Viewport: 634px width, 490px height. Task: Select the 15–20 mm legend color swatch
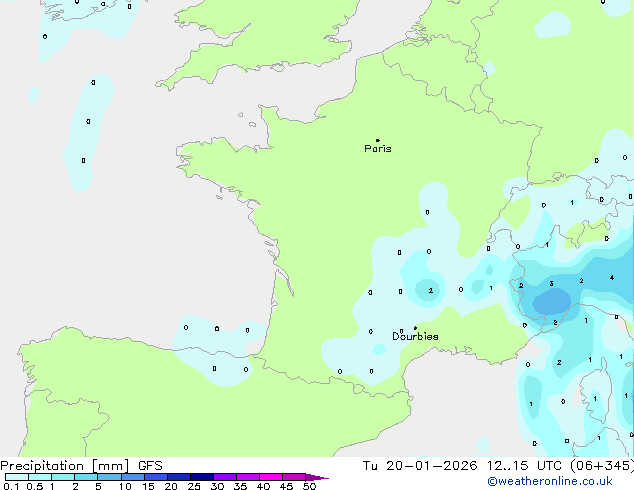[156, 477]
